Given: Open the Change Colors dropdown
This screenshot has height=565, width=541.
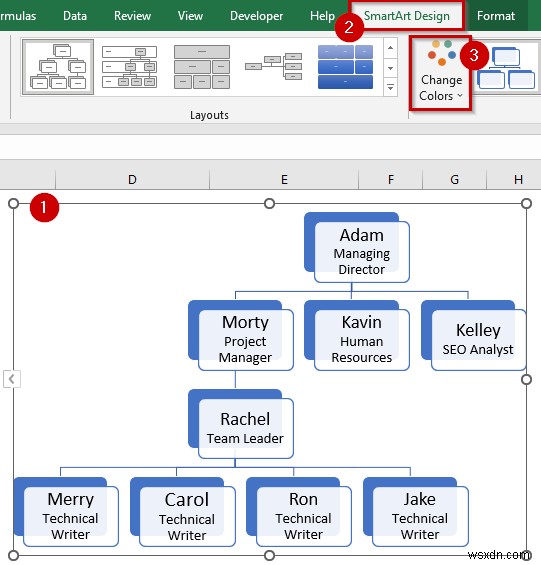Looking at the screenshot, I should (440, 73).
